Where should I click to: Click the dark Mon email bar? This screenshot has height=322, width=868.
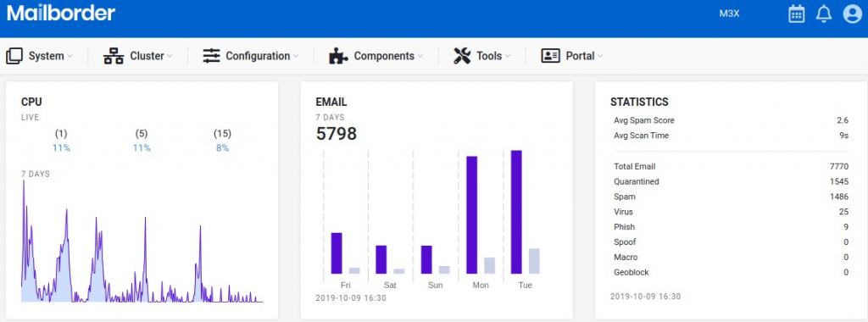[x=471, y=215]
